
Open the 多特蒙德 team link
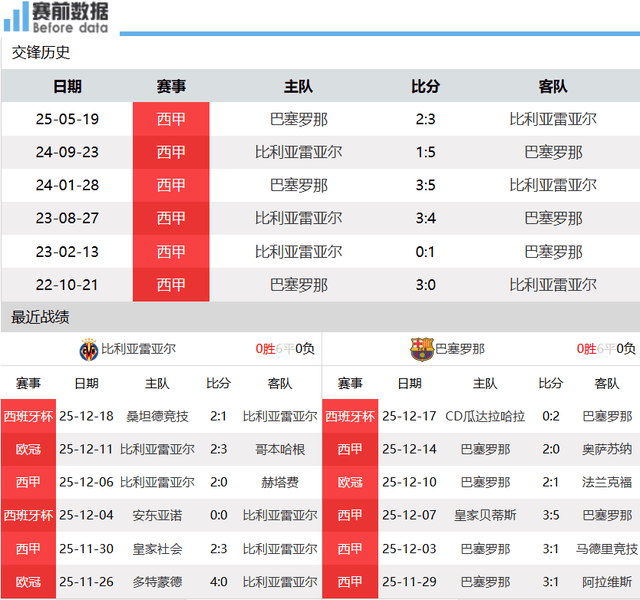point(157,581)
